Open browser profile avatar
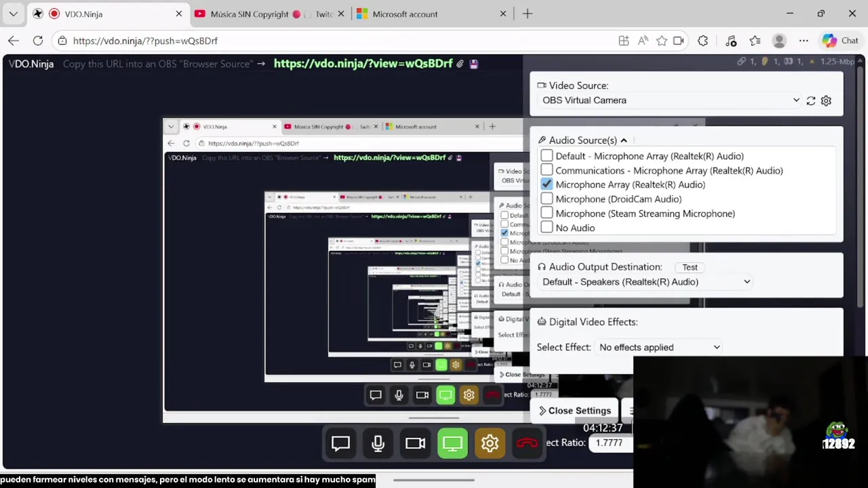 (779, 41)
